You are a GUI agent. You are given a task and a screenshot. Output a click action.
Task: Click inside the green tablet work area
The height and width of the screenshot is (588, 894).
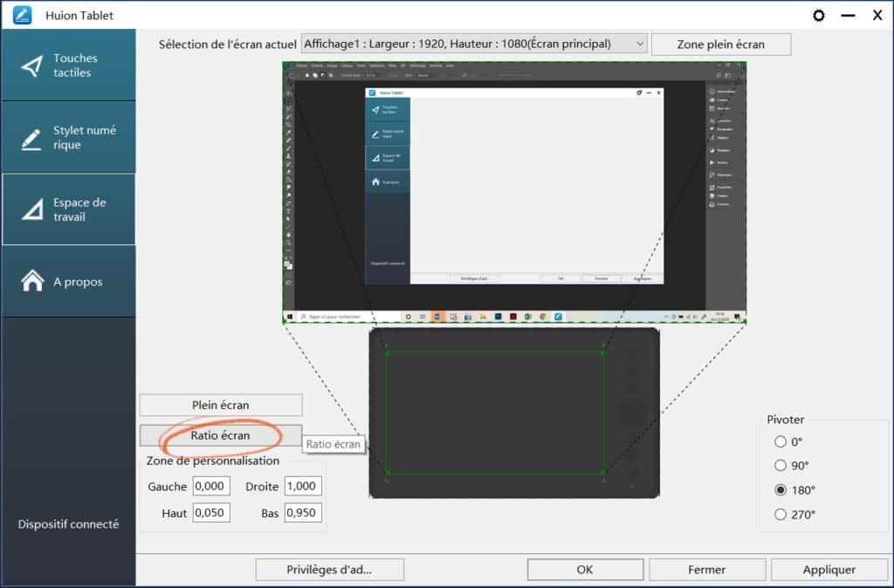(495, 413)
